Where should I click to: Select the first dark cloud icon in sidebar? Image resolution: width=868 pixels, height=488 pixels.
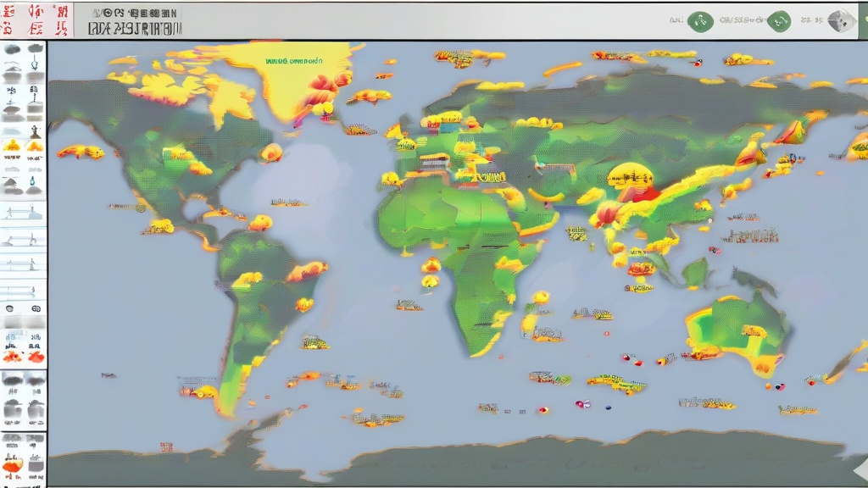coord(13,50)
